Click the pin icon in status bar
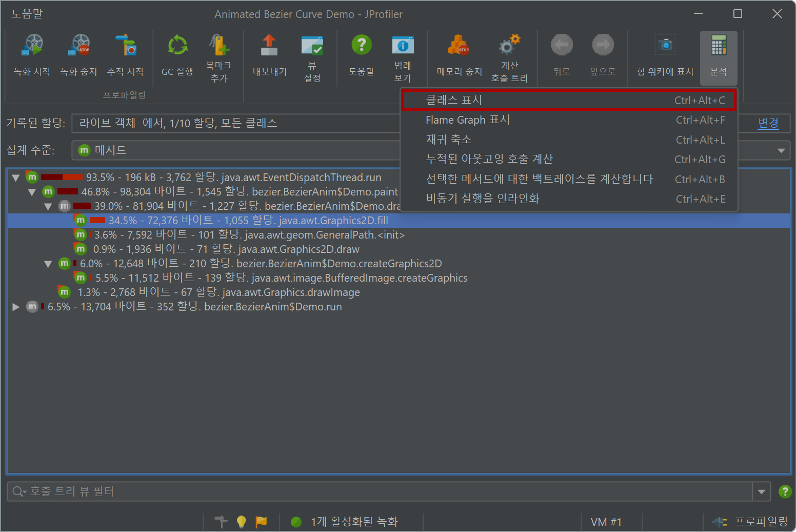This screenshot has width=796, height=532. [221, 522]
